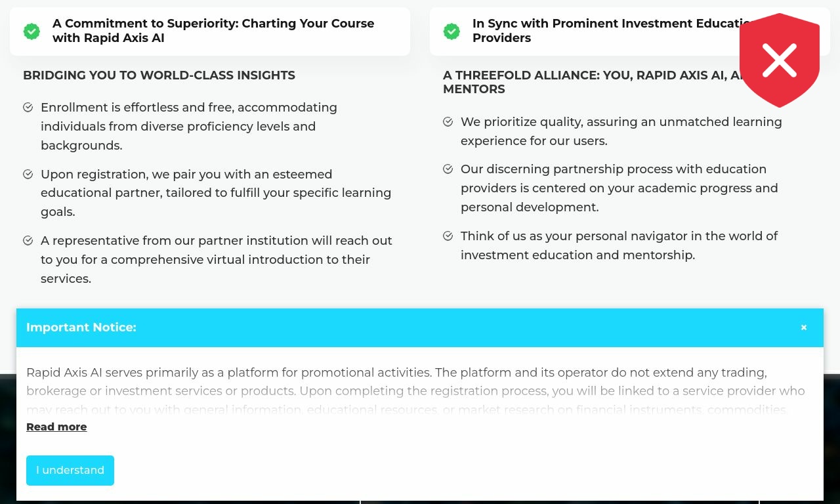Close the Important Notice banner
This screenshot has height=504, width=840.
804,327
